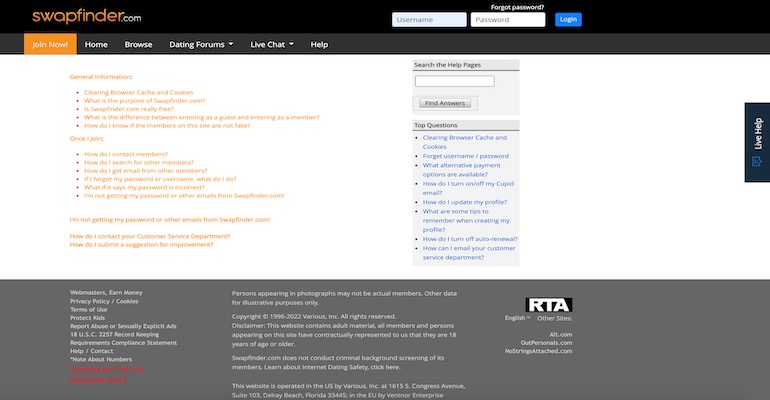This screenshot has height=400, width=770.
Task: Click the RTA badge in the footer
Action: (549, 305)
